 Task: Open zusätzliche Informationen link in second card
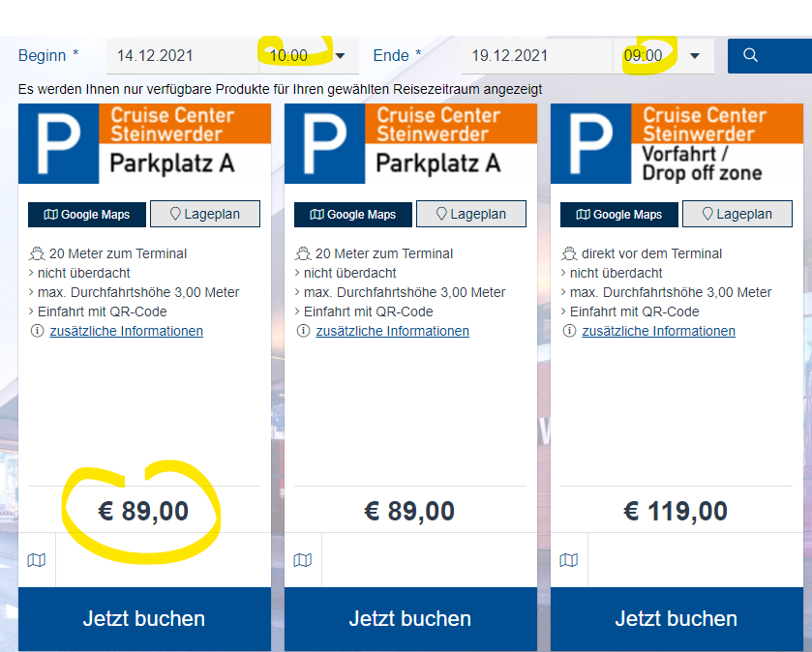(x=392, y=331)
